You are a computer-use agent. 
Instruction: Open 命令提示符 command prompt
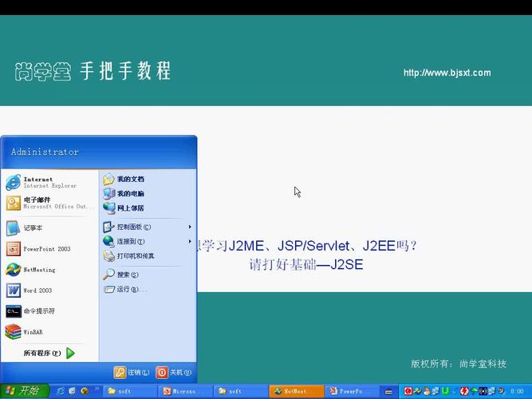[49, 311]
